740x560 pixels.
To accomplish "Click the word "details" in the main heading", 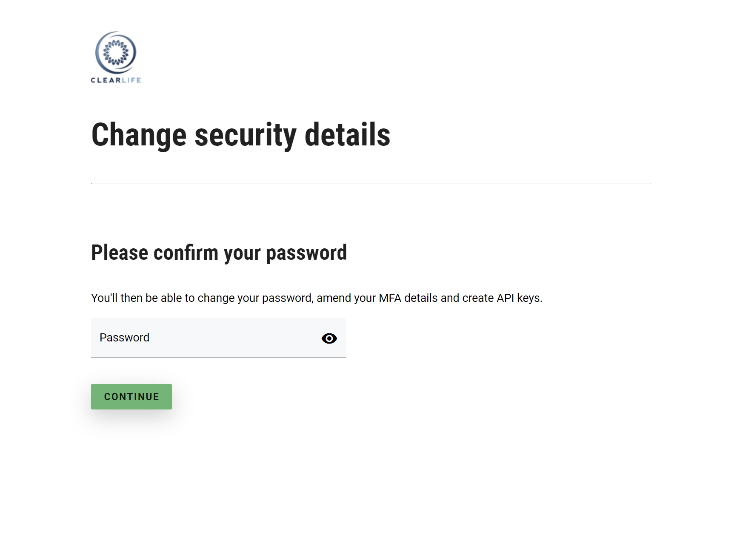I will 347,135.
